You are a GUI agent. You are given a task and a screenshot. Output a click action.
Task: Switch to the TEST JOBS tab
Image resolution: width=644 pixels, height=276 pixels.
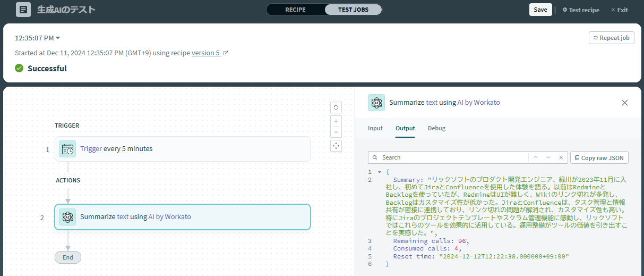pos(353,10)
